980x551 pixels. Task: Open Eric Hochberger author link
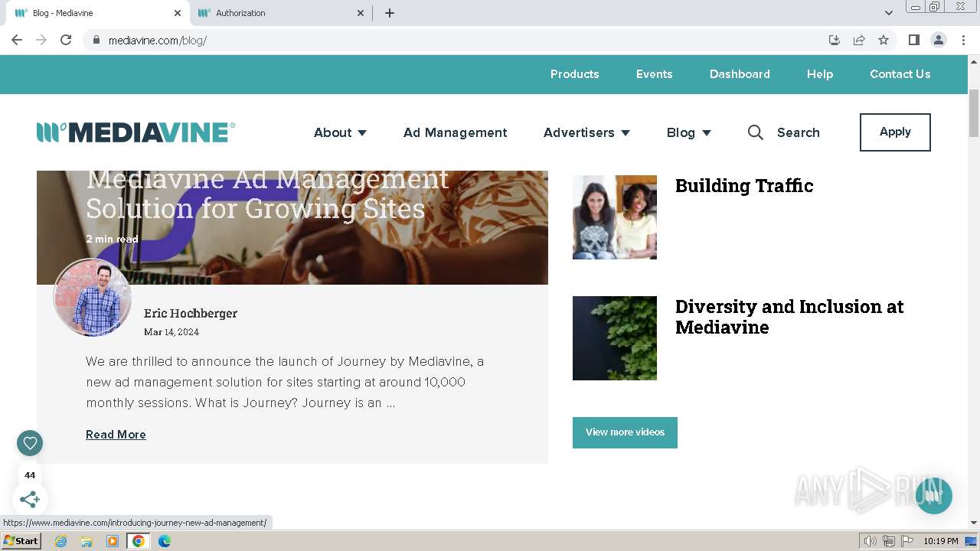(191, 313)
